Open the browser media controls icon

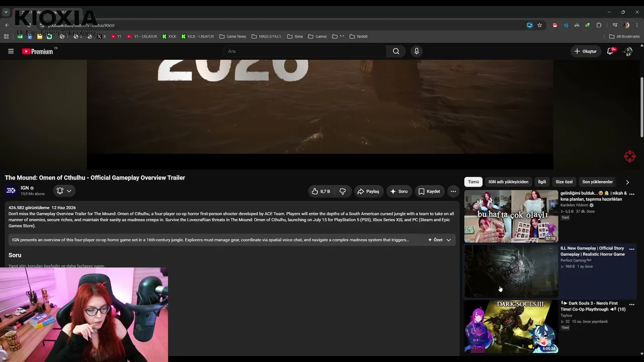click(615, 25)
